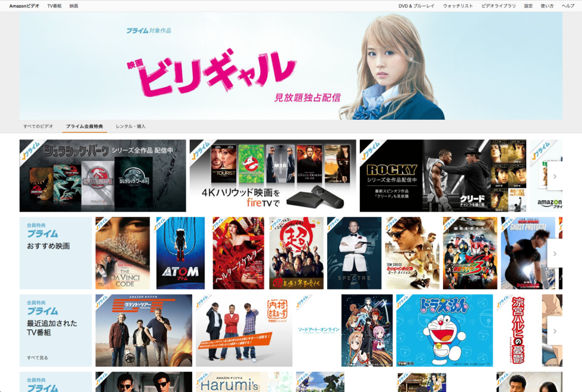Switch to レンタル・購入 tab

[x=130, y=126]
